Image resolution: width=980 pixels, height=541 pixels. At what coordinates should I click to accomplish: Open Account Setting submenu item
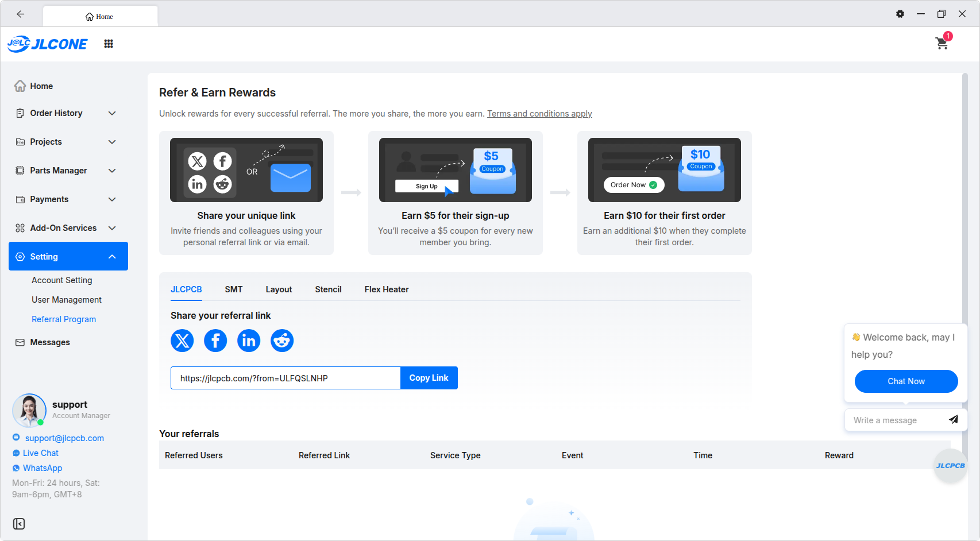pyautogui.click(x=62, y=280)
